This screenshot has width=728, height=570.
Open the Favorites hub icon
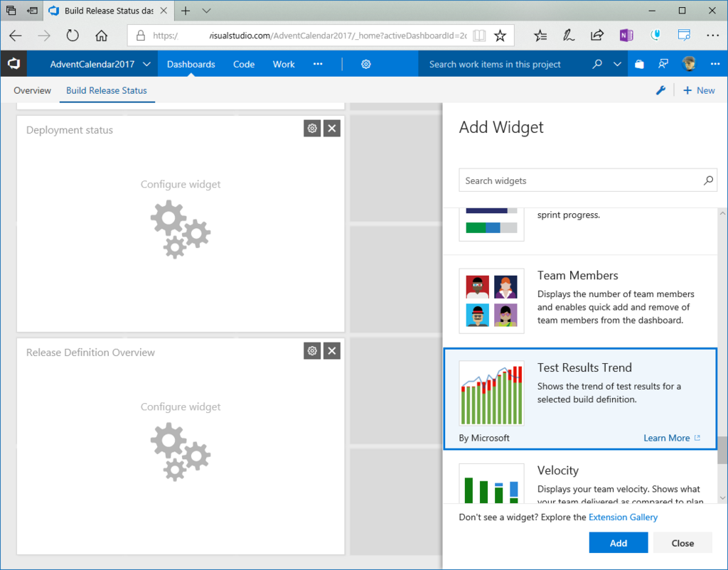(540, 36)
